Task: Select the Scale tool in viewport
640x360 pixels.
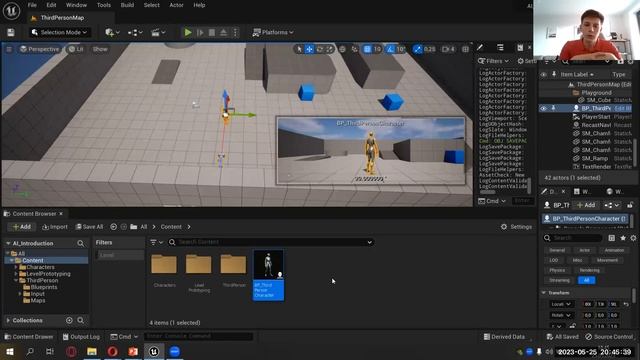Action: point(329,49)
